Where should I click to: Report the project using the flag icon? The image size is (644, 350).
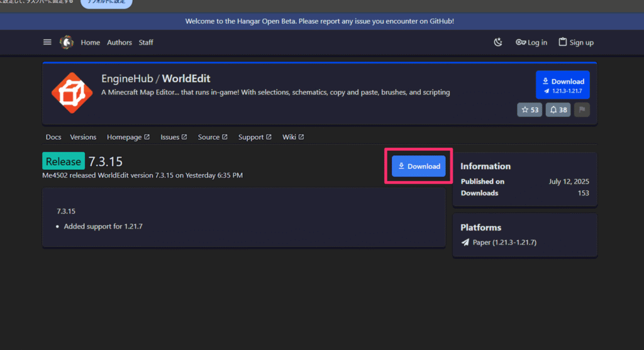click(x=582, y=109)
